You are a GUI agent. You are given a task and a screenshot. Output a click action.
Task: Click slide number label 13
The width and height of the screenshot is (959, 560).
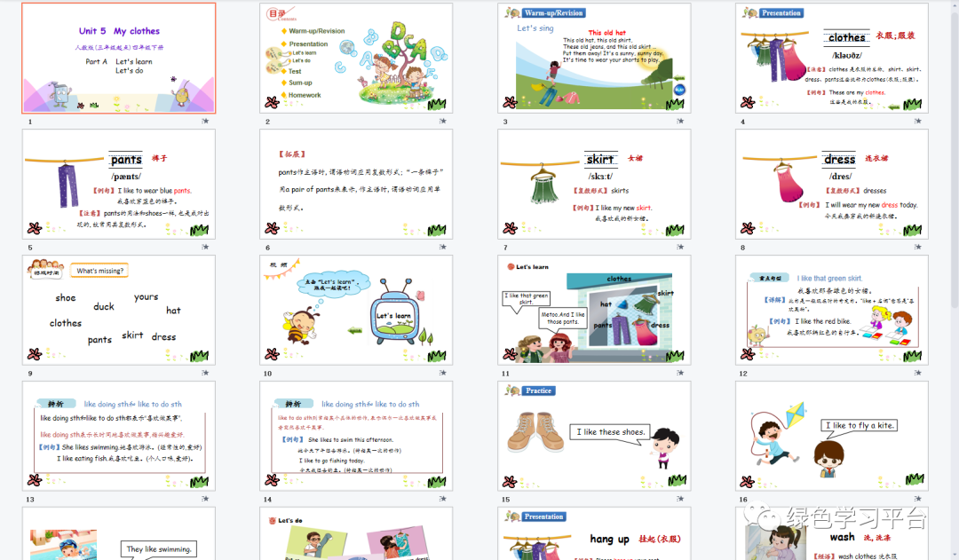tap(30, 500)
